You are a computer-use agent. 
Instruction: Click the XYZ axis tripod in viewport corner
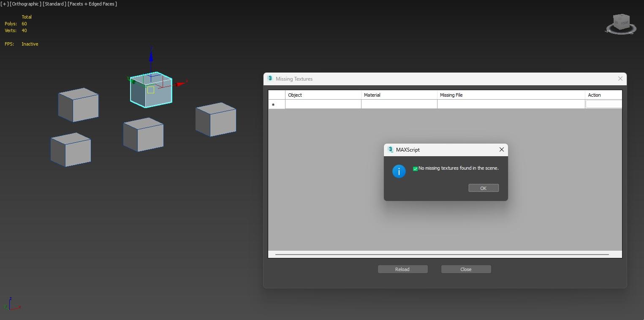[x=11, y=304]
